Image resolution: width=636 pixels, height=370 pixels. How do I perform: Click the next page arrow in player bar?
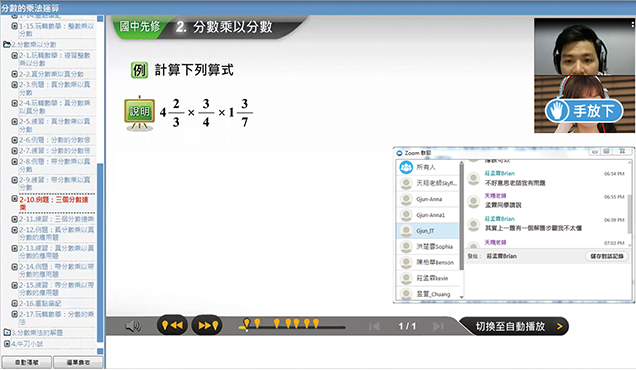click(x=438, y=326)
